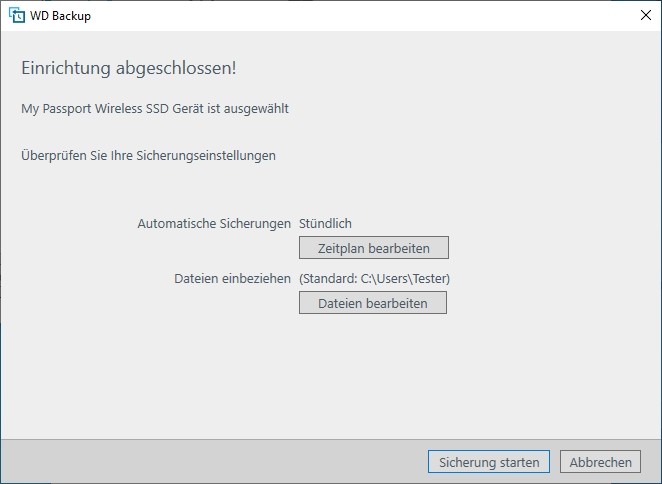Start the backup with Sicherung starten
Image resolution: width=662 pixels, height=484 pixels.
pyautogui.click(x=489, y=462)
